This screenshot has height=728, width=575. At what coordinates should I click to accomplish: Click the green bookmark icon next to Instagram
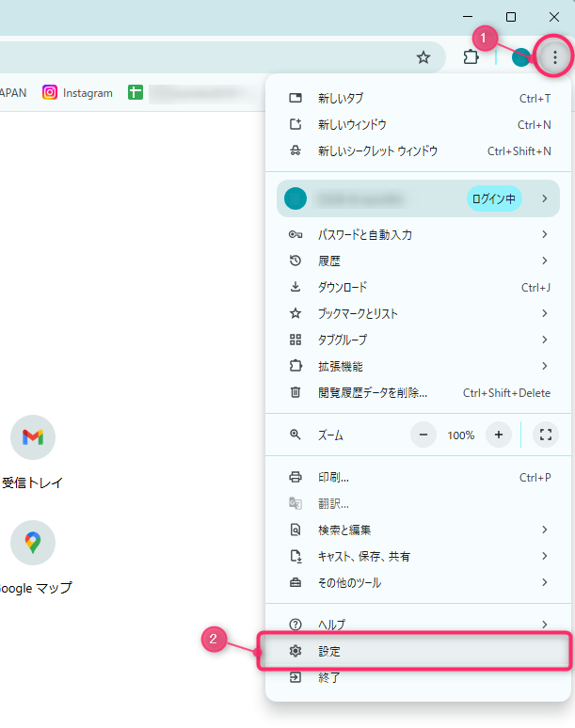point(136,93)
